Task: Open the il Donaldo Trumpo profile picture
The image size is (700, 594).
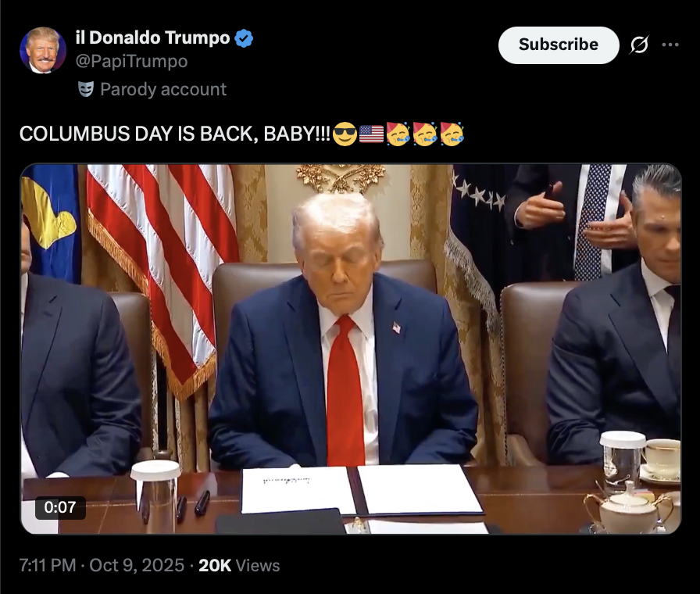Action: pyautogui.click(x=43, y=50)
